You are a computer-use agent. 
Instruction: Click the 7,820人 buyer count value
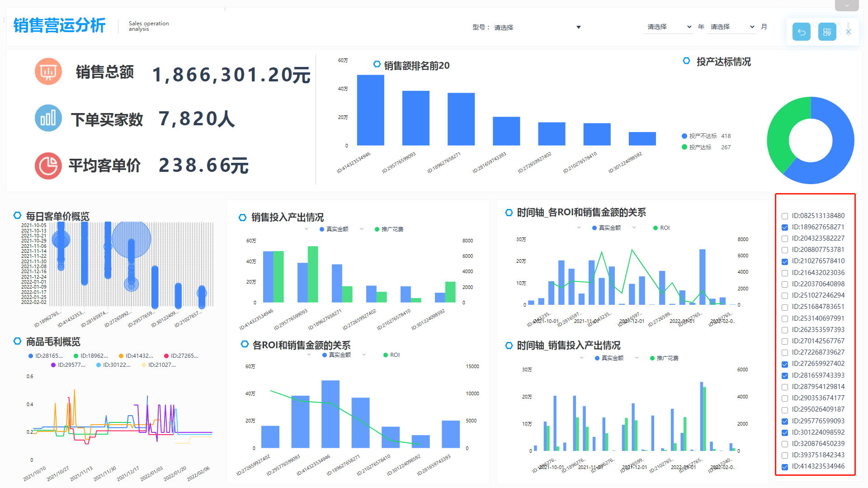pos(197,119)
